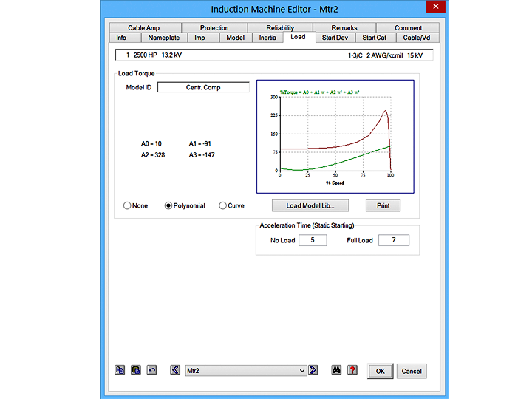Open the Protection tab
The height and width of the screenshot is (399, 532).
click(214, 28)
